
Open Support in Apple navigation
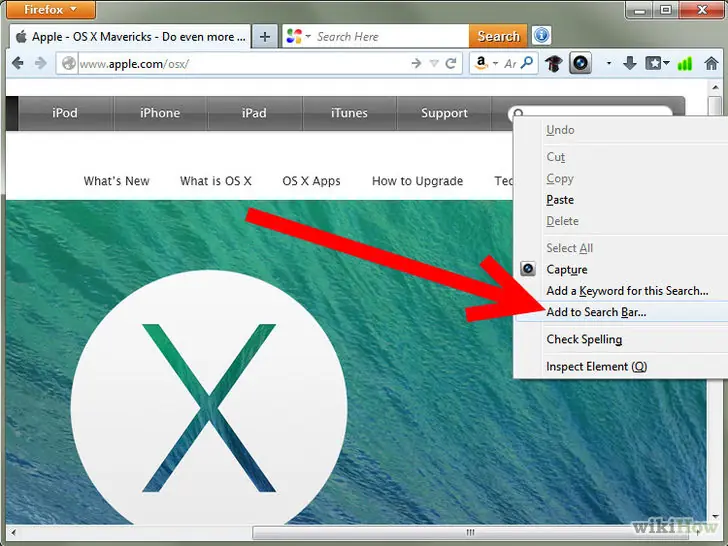444,113
